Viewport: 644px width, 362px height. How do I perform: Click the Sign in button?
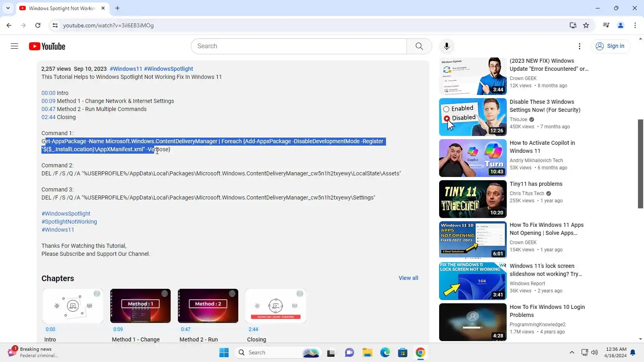tap(610, 46)
